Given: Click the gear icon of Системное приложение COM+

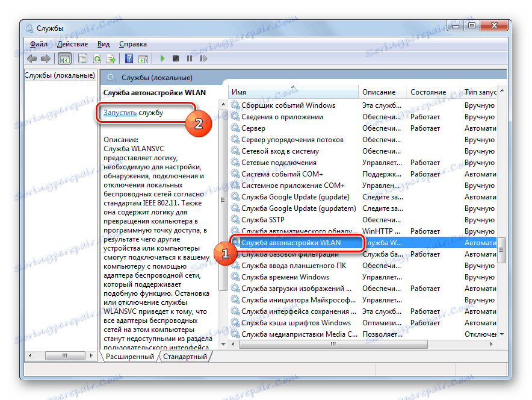Looking at the screenshot, I should click(235, 186).
